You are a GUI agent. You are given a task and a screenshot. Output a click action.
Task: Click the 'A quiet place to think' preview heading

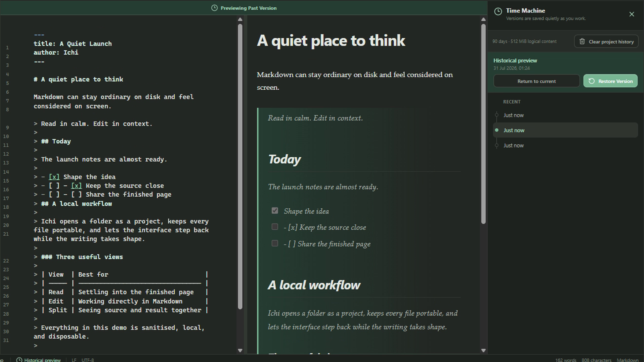click(x=331, y=41)
